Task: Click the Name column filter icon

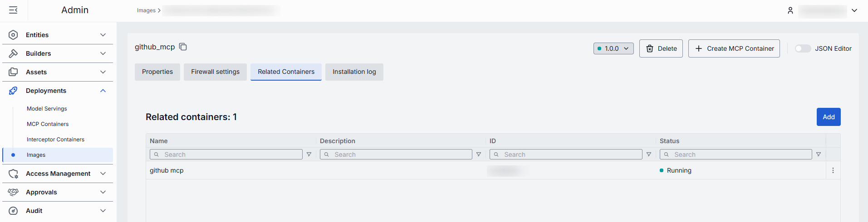Action: click(x=309, y=154)
